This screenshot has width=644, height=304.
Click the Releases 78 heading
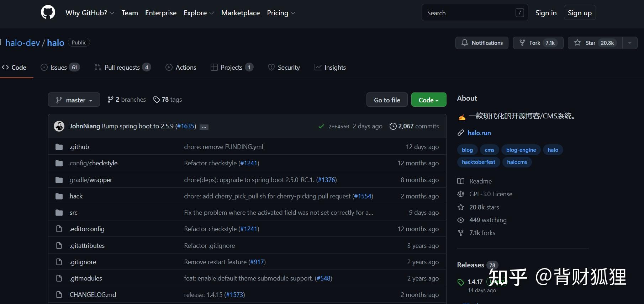point(477,265)
